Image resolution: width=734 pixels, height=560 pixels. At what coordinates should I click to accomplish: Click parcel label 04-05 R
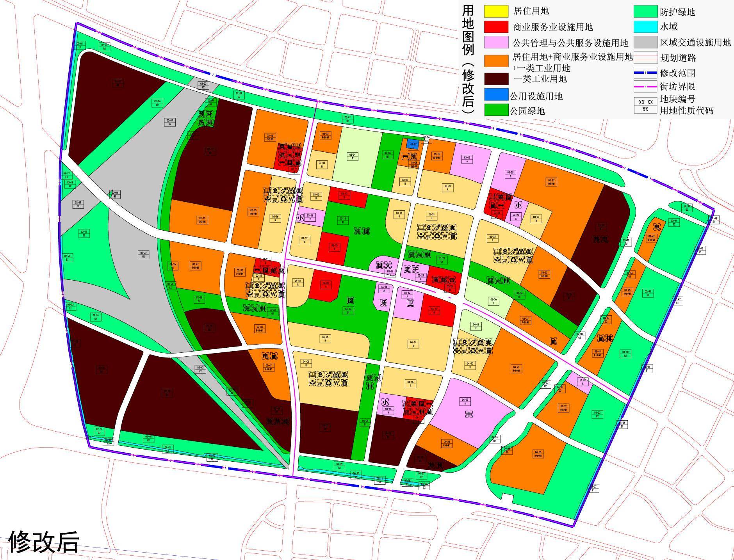(x=325, y=339)
